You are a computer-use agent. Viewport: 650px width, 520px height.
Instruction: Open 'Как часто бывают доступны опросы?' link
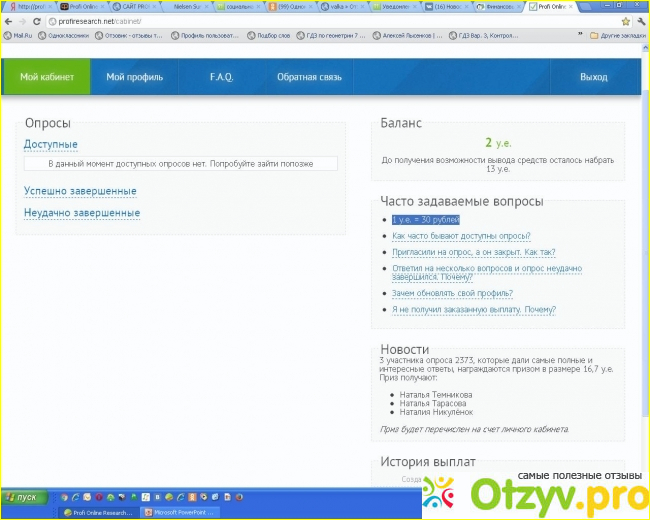pos(461,236)
